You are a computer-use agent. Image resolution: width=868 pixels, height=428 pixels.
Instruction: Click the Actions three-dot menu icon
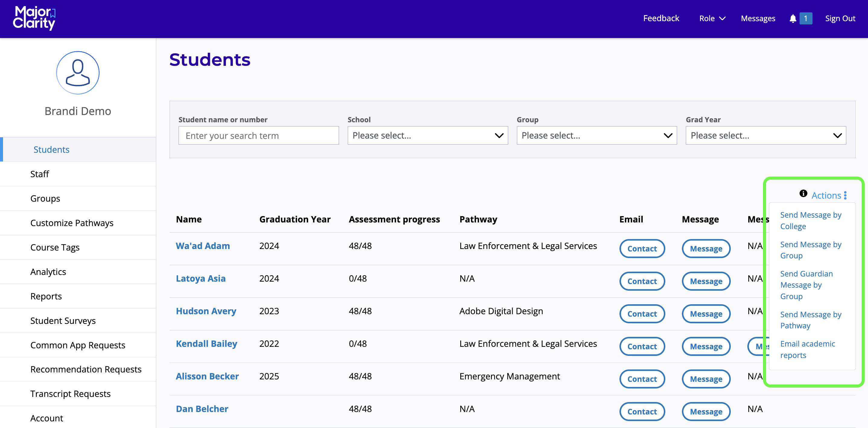click(845, 195)
